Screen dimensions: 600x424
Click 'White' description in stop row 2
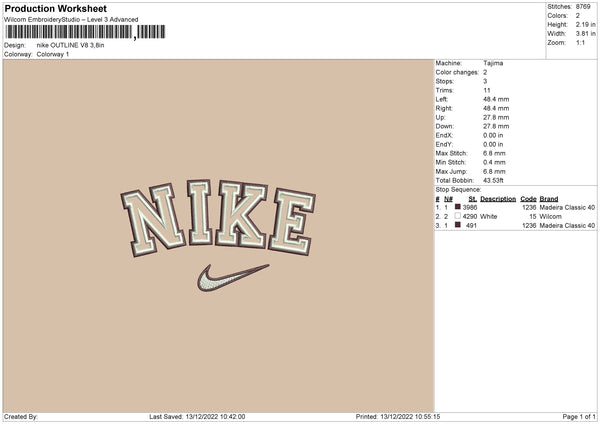tap(489, 217)
